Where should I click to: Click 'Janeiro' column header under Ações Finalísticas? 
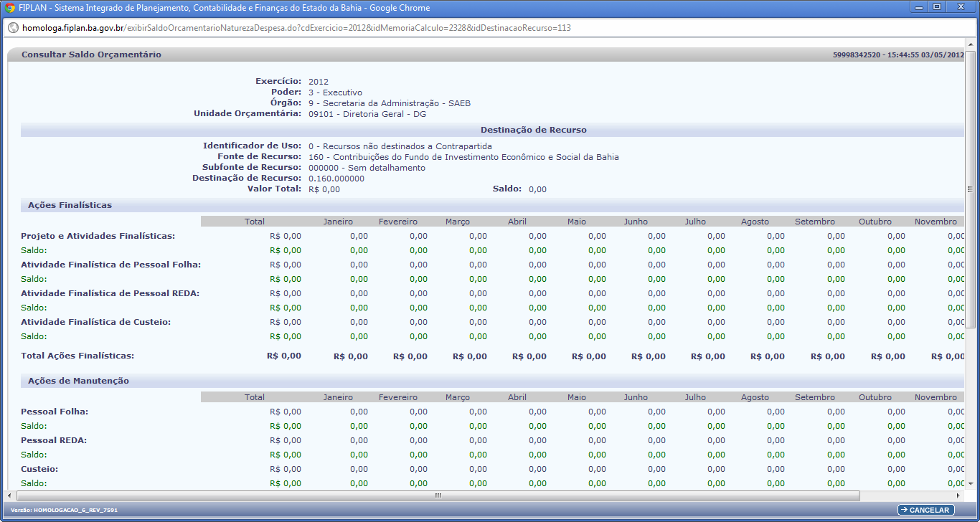[338, 222]
